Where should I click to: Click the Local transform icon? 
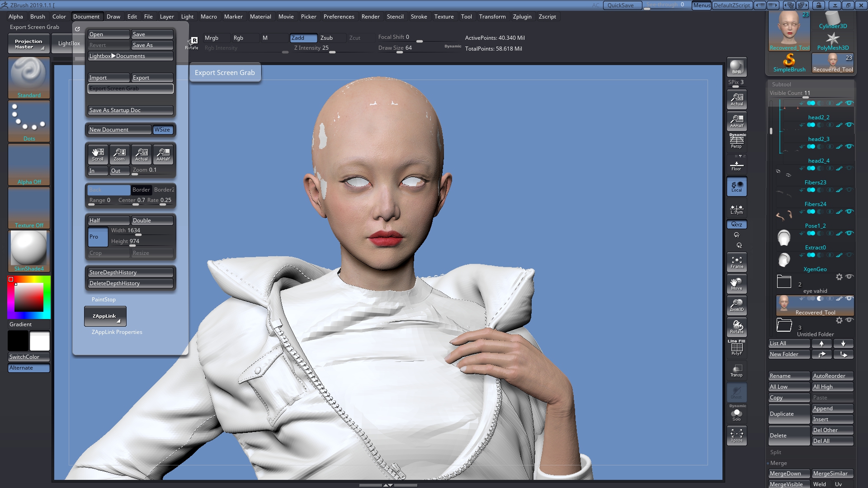pyautogui.click(x=736, y=186)
